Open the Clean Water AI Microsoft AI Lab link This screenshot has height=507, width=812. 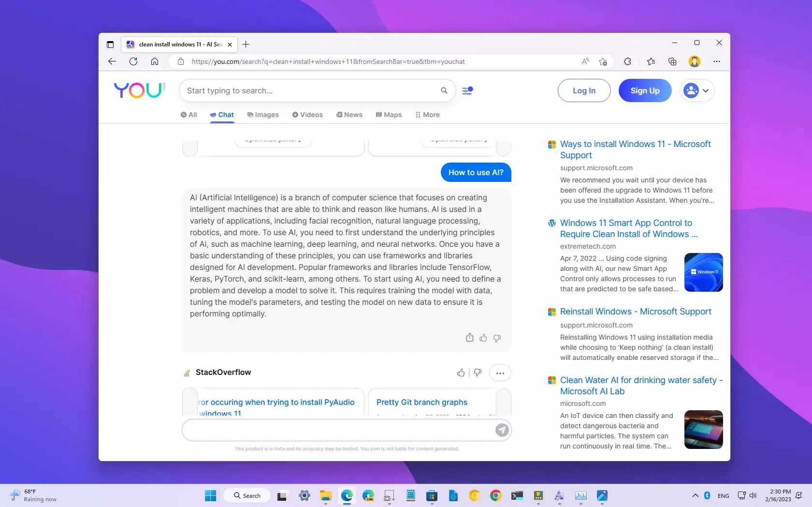tap(641, 386)
